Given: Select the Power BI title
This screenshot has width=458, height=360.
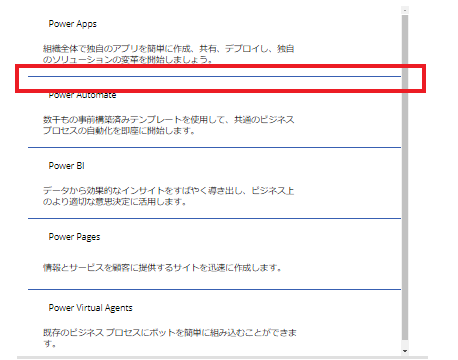Looking at the screenshot, I should tap(66, 166).
